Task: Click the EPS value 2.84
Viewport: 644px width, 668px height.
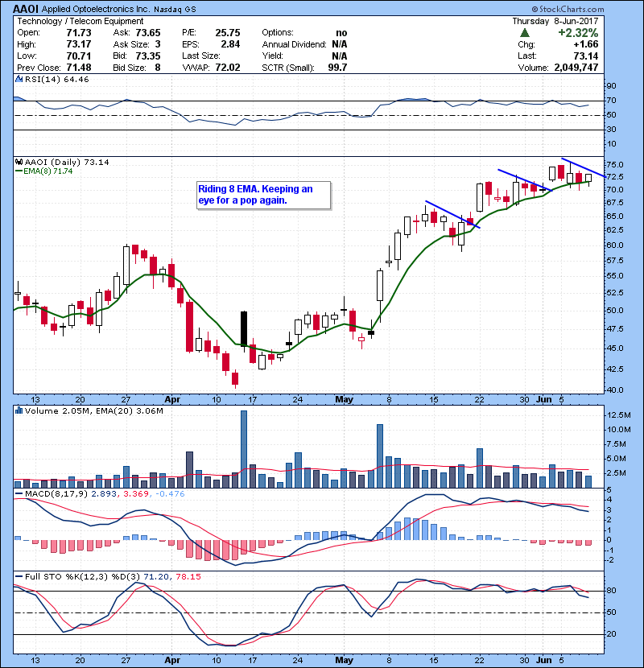Action: (x=230, y=44)
